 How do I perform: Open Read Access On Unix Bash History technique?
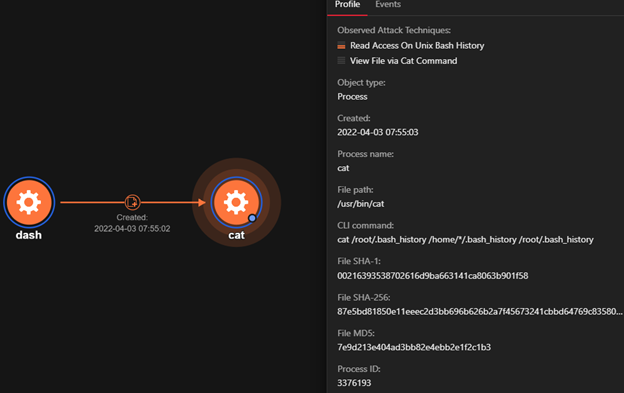tap(417, 46)
